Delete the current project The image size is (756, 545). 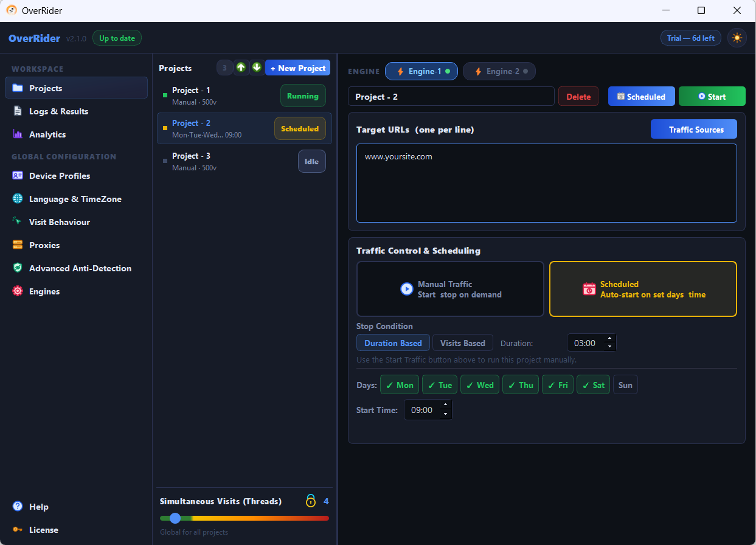pos(578,97)
